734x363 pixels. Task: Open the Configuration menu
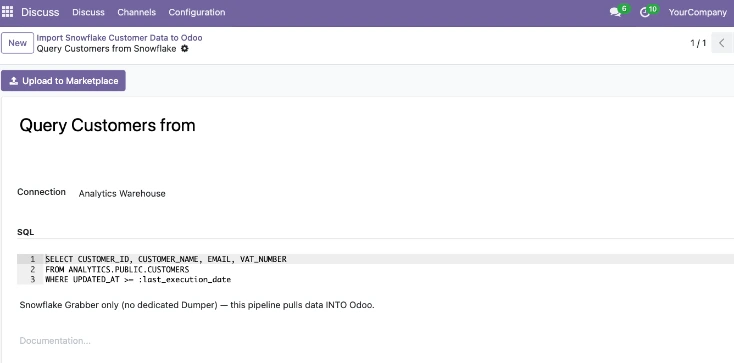coord(197,12)
